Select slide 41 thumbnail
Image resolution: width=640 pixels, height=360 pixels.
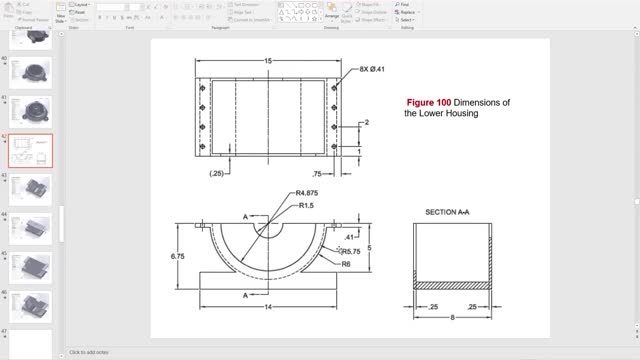point(31,111)
